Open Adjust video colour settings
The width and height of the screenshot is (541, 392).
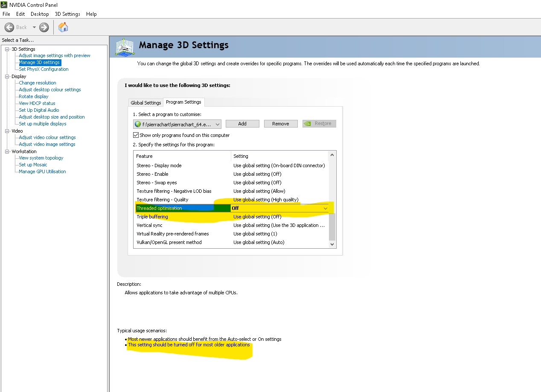click(x=47, y=137)
